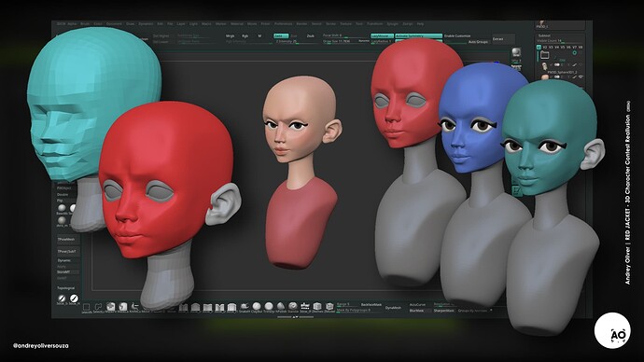Image resolution: width=644 pixels, height=362 pixels.
Task: Open the Preferences menu
Action: 284,24
